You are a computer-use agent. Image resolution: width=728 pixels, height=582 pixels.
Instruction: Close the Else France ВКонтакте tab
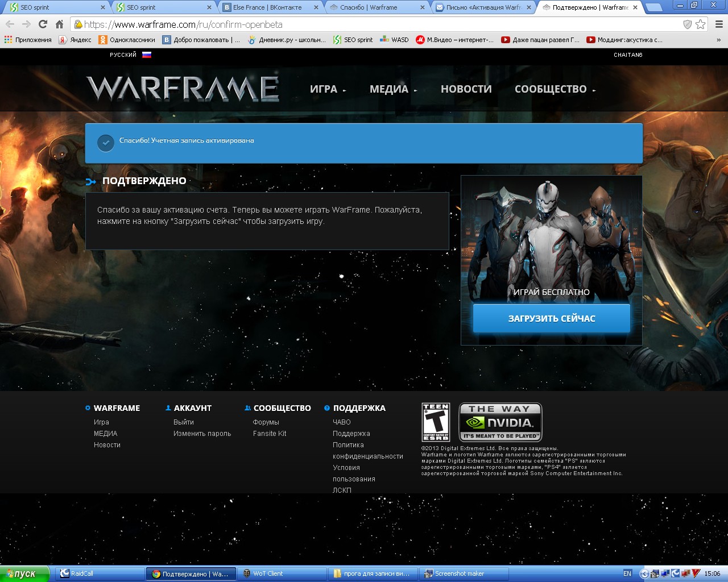(316, 7)
